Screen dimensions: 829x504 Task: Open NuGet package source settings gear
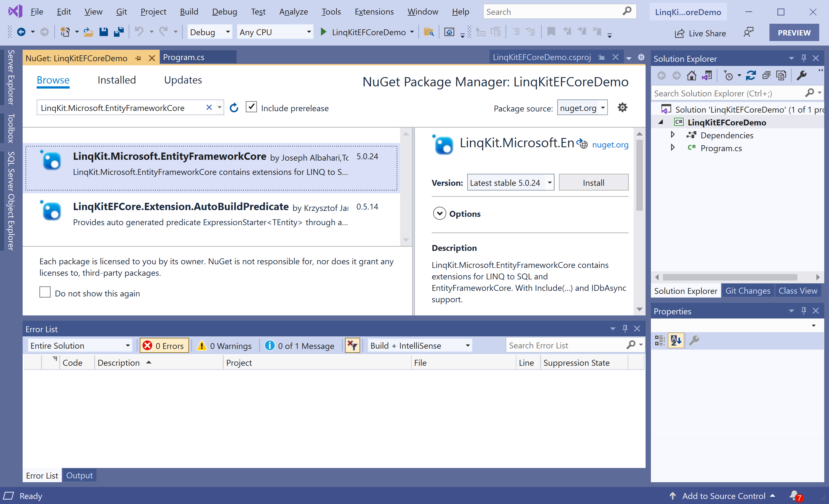click(622, 108)
